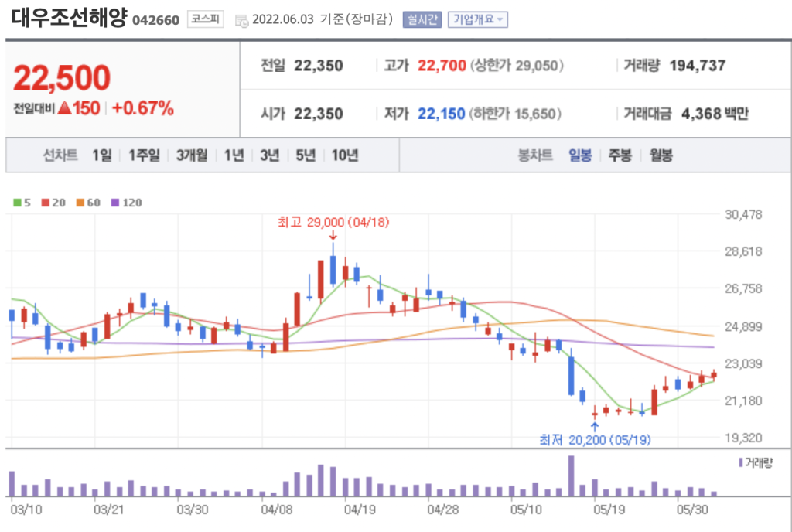Click the 코스피 market badge

click(x=206, y=19)
